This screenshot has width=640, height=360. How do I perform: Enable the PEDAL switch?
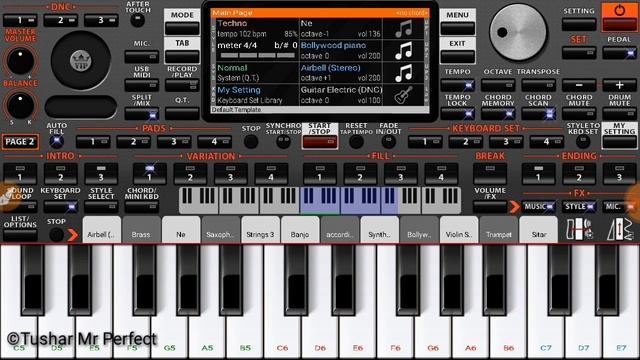point(619,53)
